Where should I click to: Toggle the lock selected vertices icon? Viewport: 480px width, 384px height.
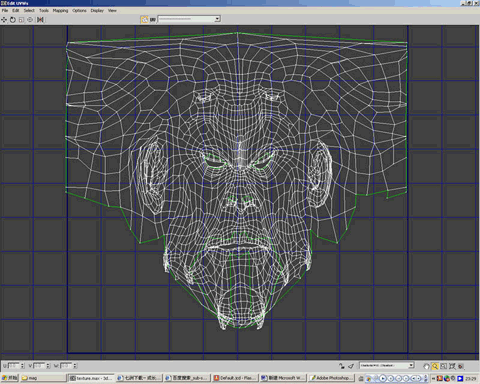point(341,366)
